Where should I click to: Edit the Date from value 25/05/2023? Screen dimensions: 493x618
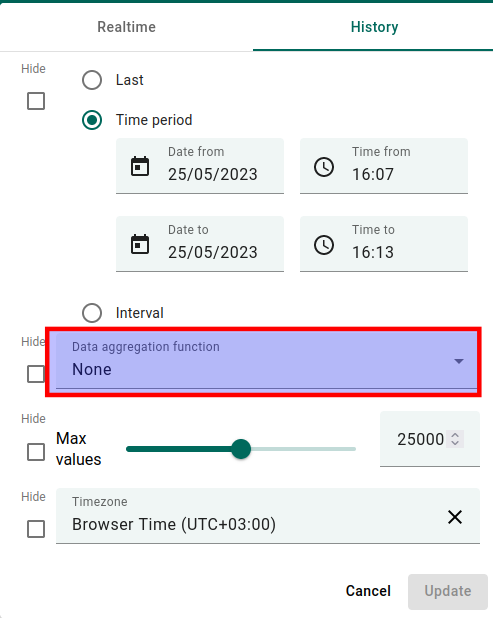(x=213, y=174)
